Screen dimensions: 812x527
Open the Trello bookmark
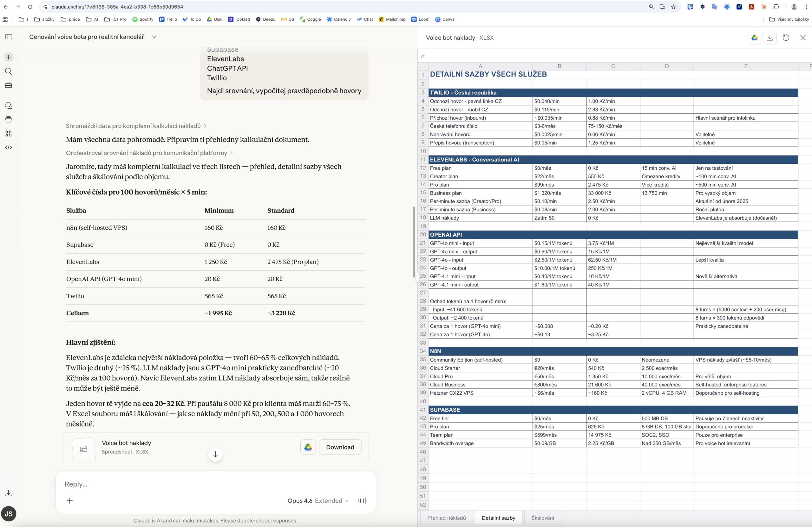[x=168, y=19]
